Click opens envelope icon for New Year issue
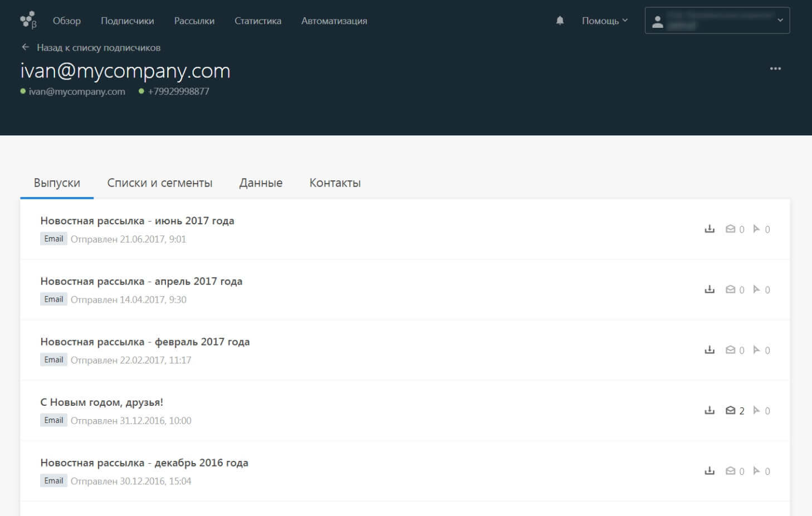Screen dimensions: 812x516 coord(730,411)
